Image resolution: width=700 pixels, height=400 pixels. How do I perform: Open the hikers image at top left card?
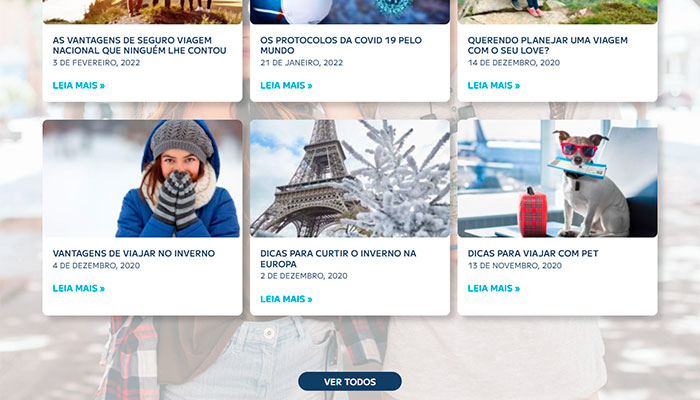point(142,12)
